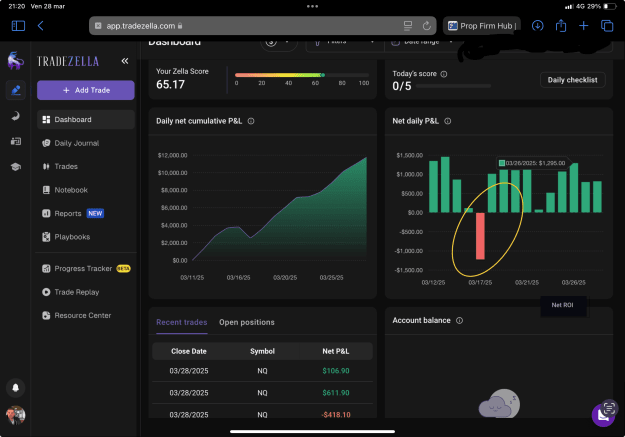
Task: Tap the Safari share icon
Action: coord(561,26)
